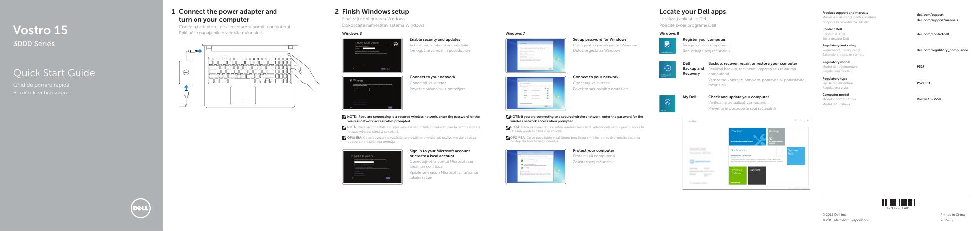The height and width of the screenshot is (231, 980).
Task: Click the © 2015 Dell Inc. text
Action: pos(834,215)
